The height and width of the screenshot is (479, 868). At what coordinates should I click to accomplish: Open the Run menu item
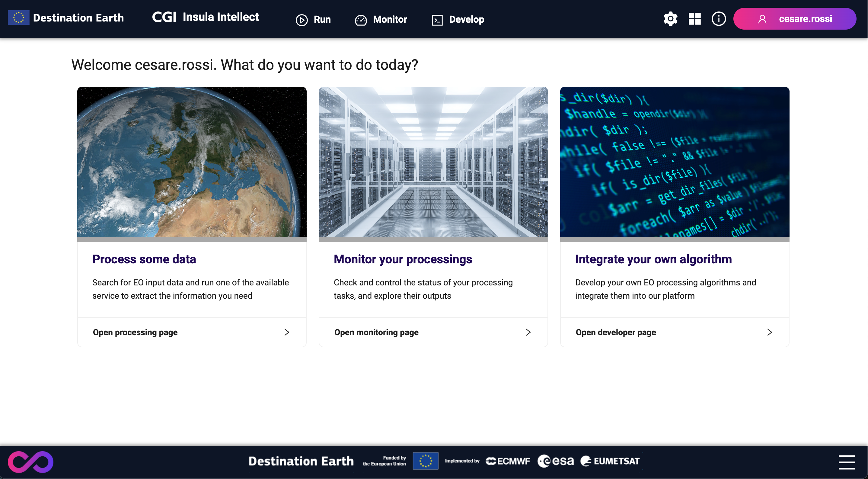[x=313, y=20]
